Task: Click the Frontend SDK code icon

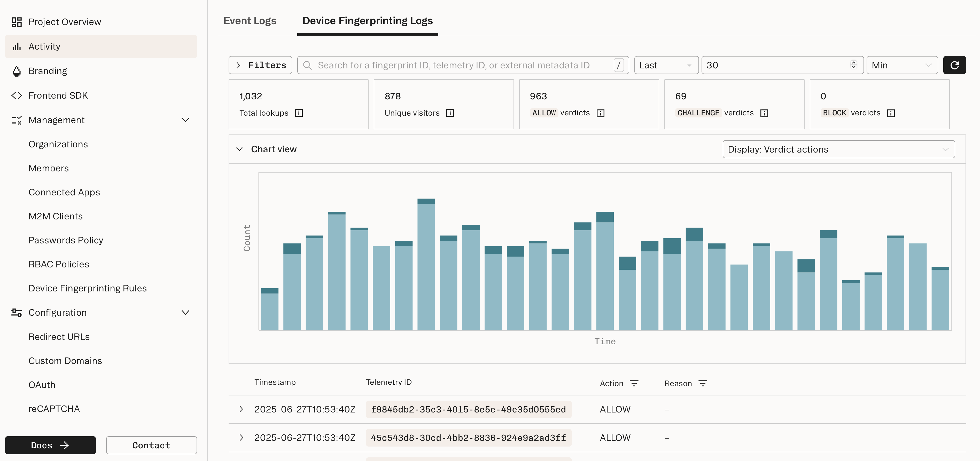Action: [x=17, y=96]
